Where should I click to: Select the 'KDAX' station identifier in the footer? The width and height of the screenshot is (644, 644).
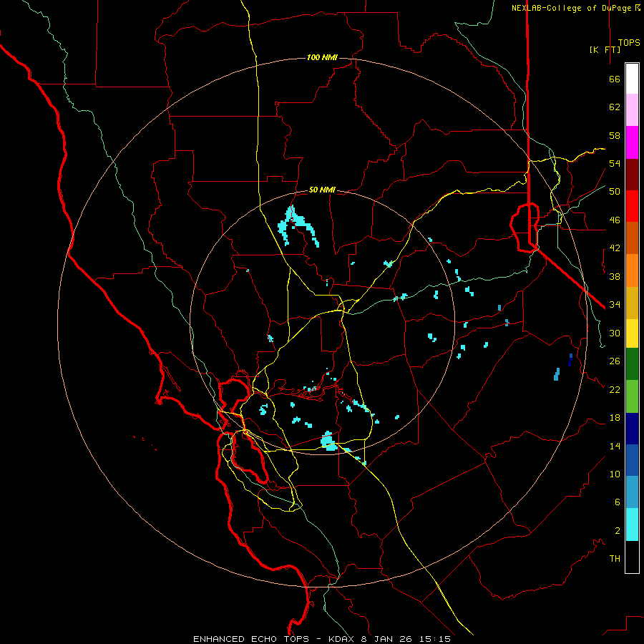[x=343, y=639]
